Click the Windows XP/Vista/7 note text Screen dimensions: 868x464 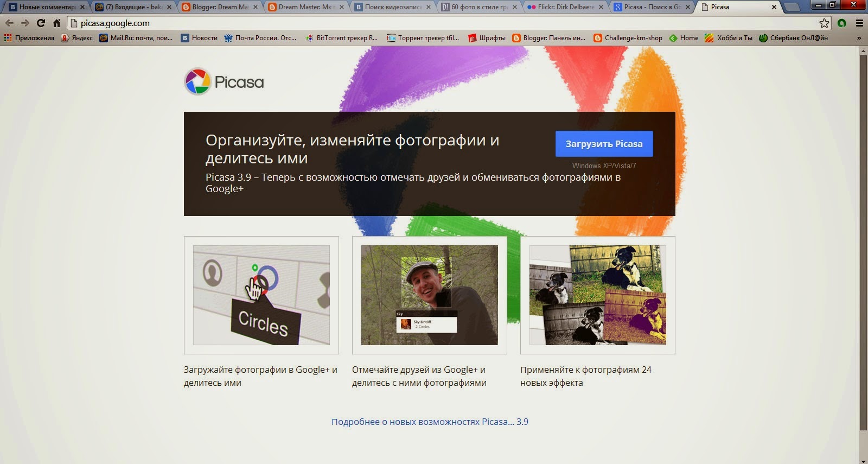tap(604, 166)
